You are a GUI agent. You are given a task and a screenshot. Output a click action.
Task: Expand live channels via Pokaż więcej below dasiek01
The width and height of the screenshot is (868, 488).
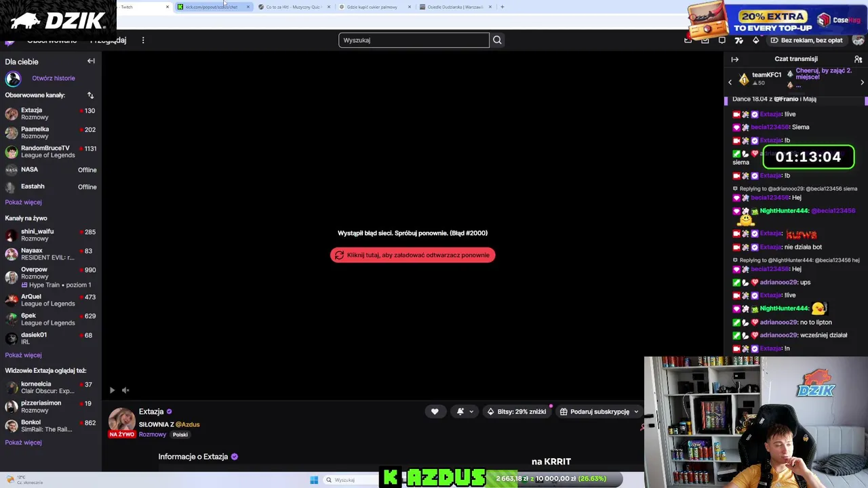tap(23, 355)
